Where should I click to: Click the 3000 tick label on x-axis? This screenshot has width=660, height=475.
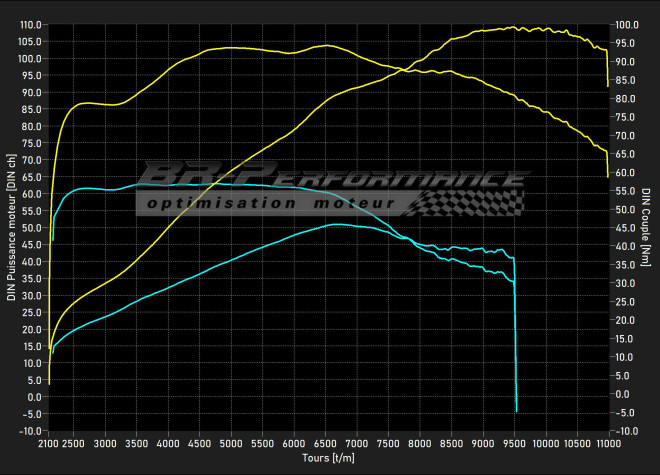click(106, 441)
